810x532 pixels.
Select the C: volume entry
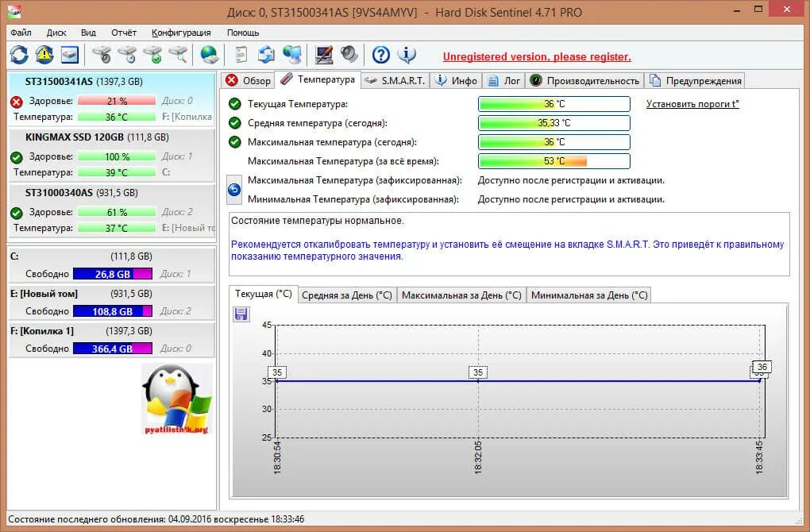tap(112, 265)
